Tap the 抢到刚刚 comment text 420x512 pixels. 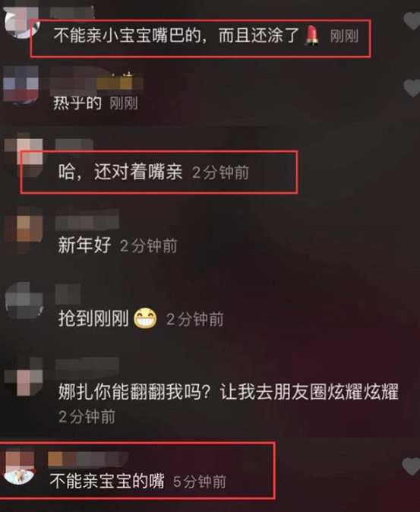point(93,319)
